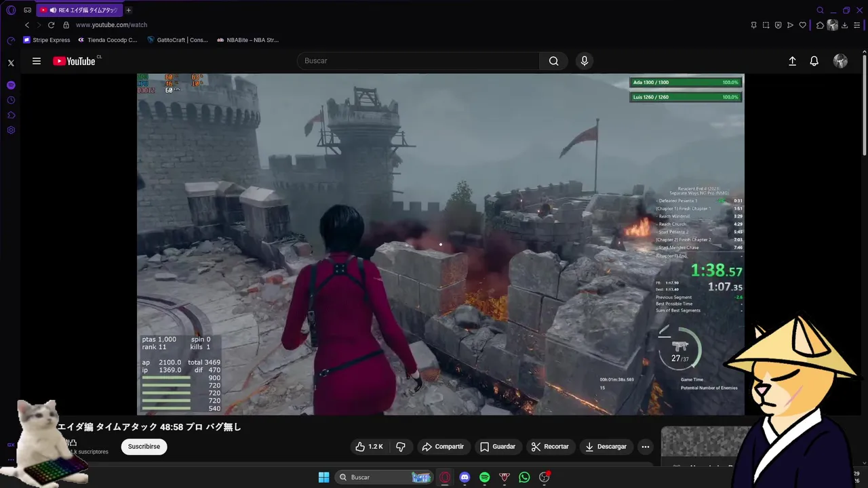Open Opera profile avatar in toolbar

833,25
